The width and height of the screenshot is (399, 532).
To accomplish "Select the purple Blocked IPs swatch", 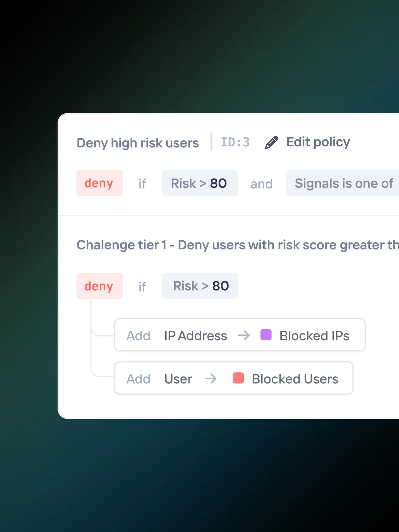I will click(x=266, y=335).
